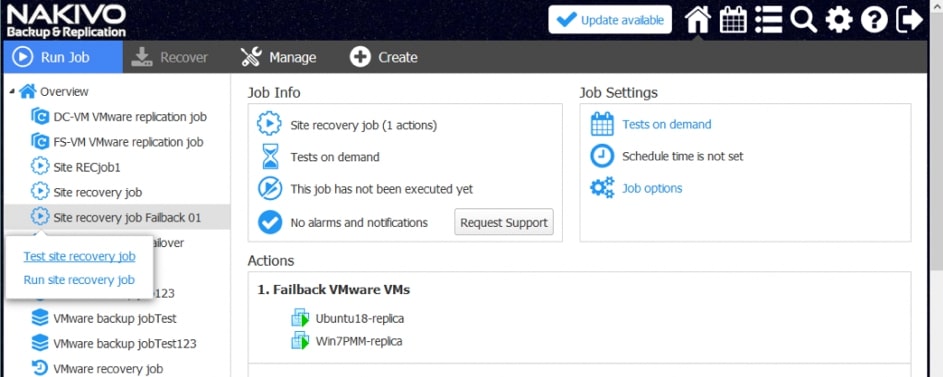This screenshot has height=377, width=943.
Task: Click the Request Support button
Action: pos(504,222)
